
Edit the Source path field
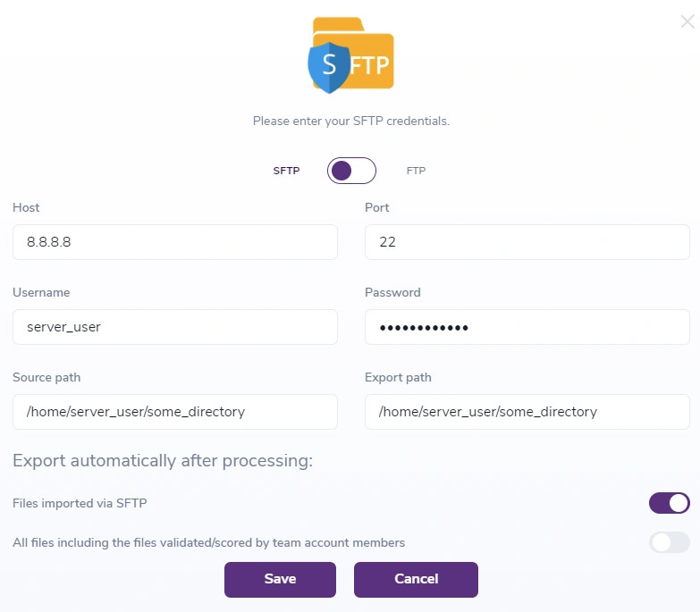(x=175, y=412)
